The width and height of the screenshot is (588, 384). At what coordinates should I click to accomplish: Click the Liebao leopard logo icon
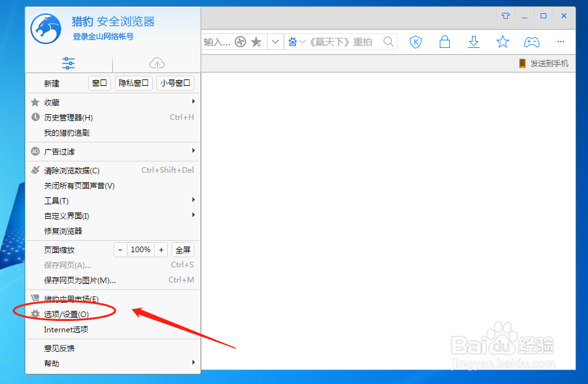click(46, 28)
